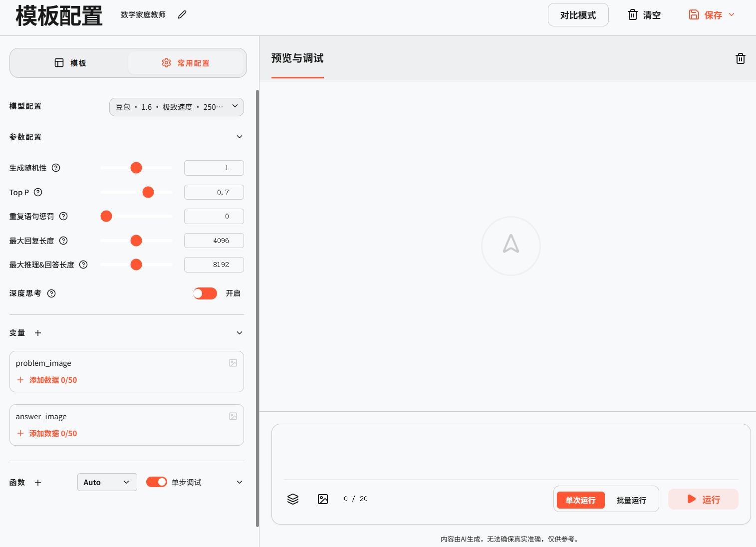Click the help icon next to 生成随机性
Viewport: 756px width, 547px height.
(x=56, y=168)
